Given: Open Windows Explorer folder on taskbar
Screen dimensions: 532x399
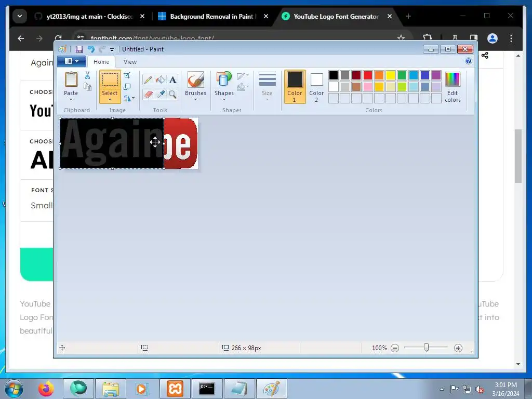Looking at the screenshot, I should point(111,389).
